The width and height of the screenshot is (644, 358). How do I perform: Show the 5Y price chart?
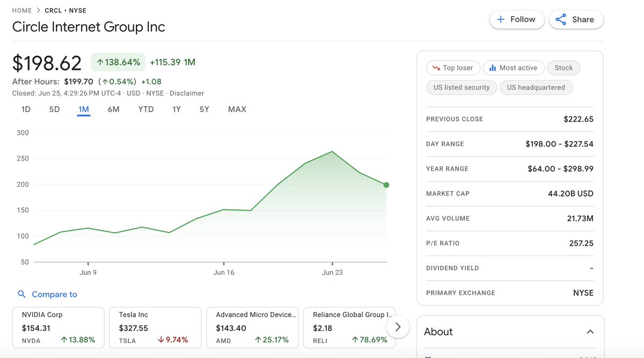click(204, 109)
